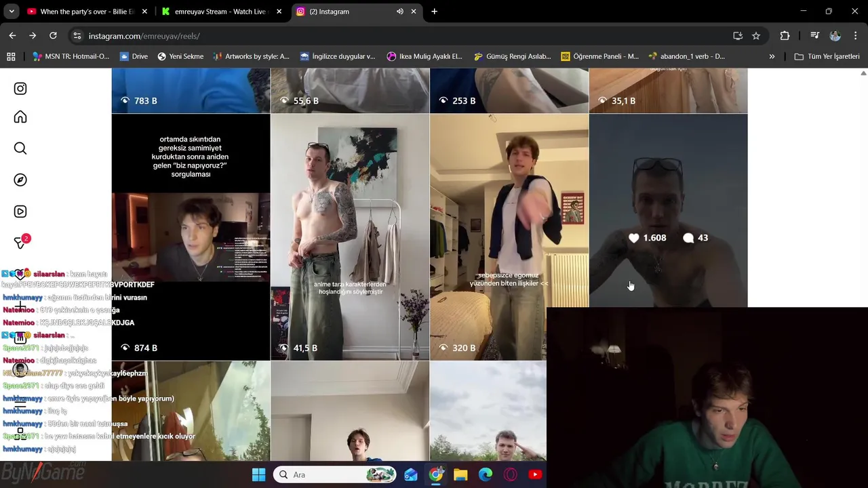This screenshot has height=488, width=868.
Task: Close the emreuyav Stream tab
Action: 279,12
